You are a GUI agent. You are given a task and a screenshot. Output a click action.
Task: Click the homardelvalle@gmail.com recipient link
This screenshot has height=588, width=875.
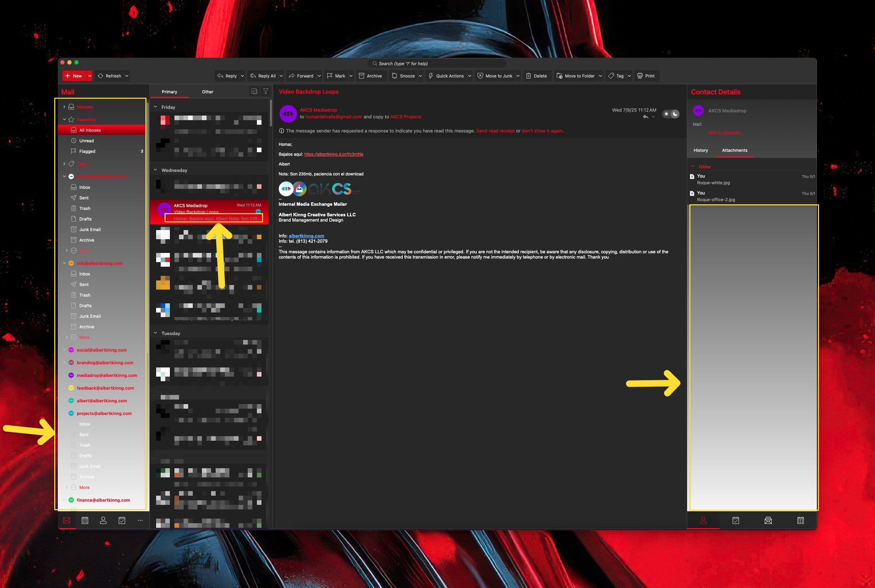333,117
